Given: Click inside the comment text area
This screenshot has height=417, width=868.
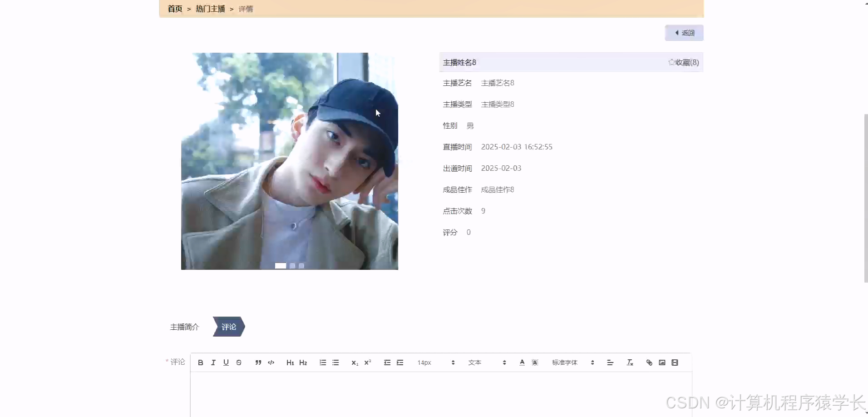Looking at the screenshot, I should [441, 394].
